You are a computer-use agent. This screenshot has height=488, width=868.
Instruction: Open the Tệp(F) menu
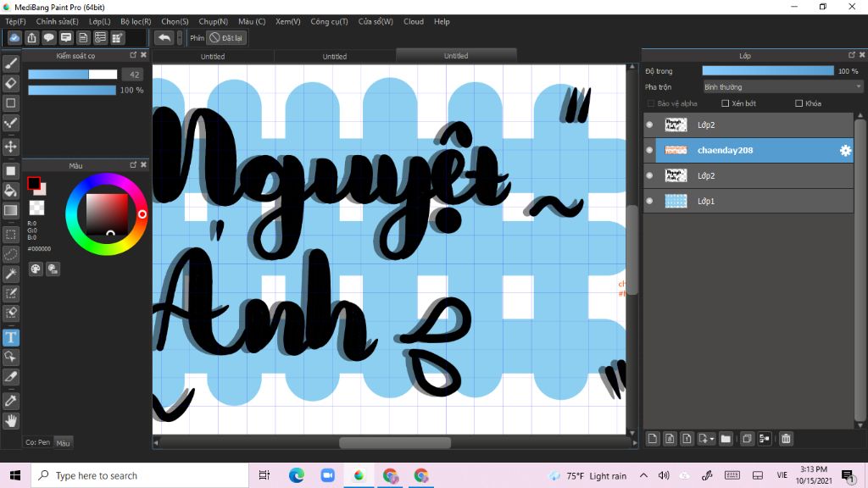pos(15,21)
